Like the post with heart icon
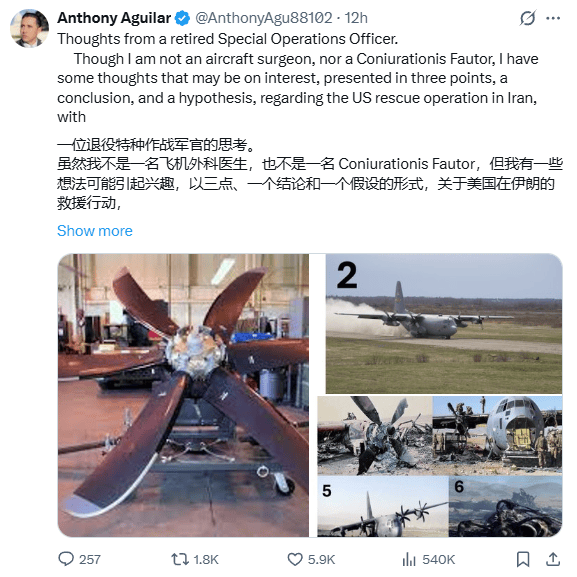This screenshot has width=577, height=577. pyautogui.click(x=295, y=559)
